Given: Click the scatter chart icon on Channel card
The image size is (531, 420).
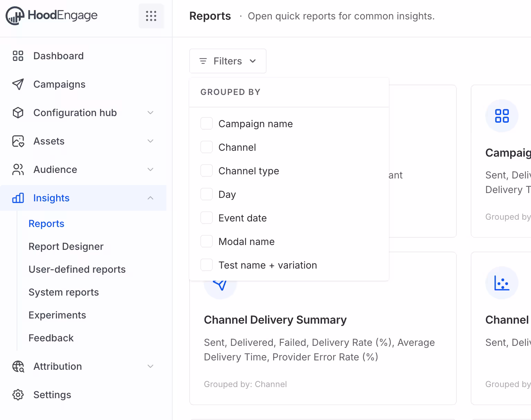Looking at the screenshot, I should coord(502,283).
